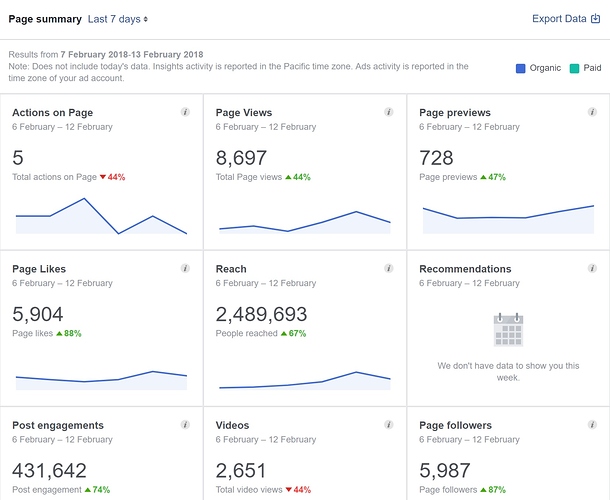Click the info icon on Videos card
Viewport: 610px width, 500px height.
point(389,425)
